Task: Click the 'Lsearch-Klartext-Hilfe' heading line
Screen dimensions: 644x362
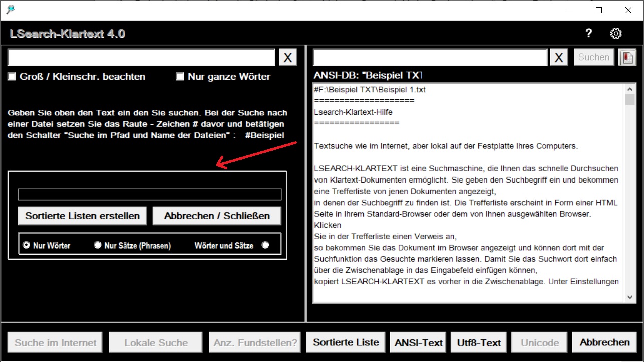Action: 354,112
